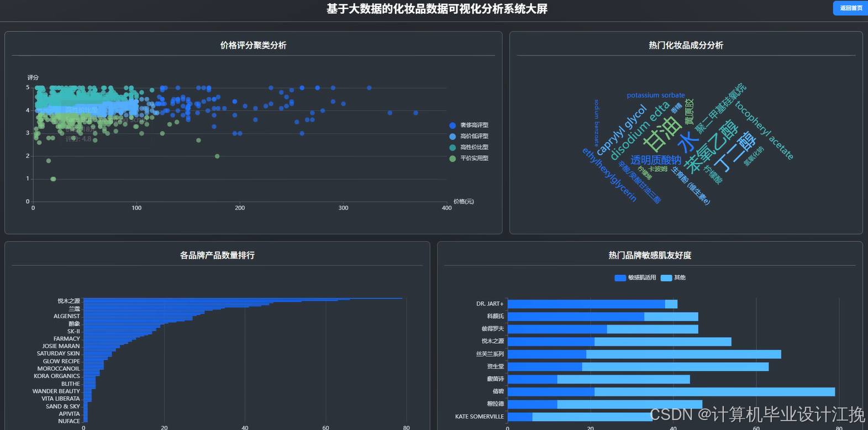The width and height of the screenshot is (868, 430).
Task: Click the 兰蔻 label in brand ranking
Action: click(75, 309)
